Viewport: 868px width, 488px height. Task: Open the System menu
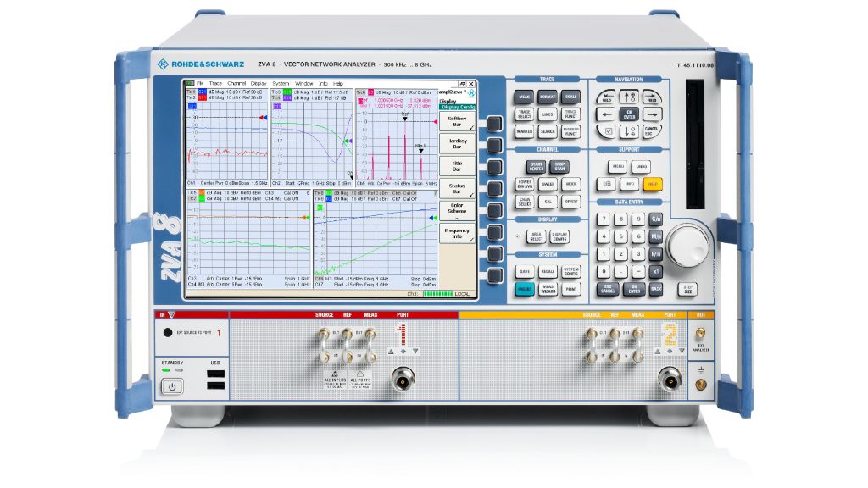click(281, 84)
